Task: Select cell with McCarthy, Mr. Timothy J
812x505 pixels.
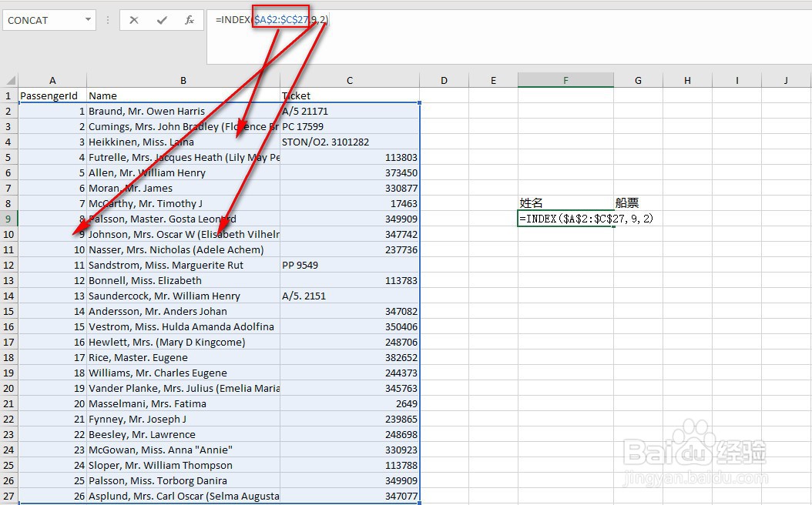Action: (183, 203)
